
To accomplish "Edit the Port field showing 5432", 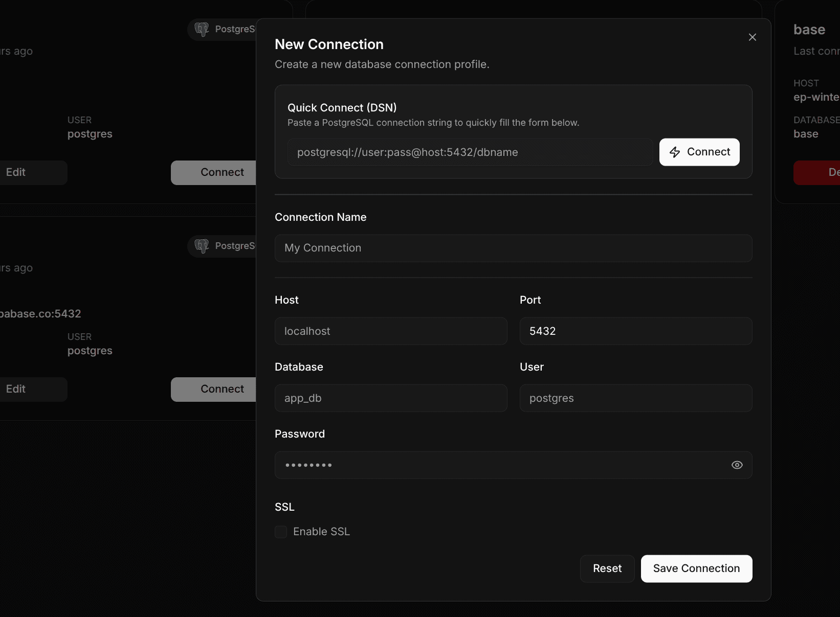I will click(x=635, y=331).
